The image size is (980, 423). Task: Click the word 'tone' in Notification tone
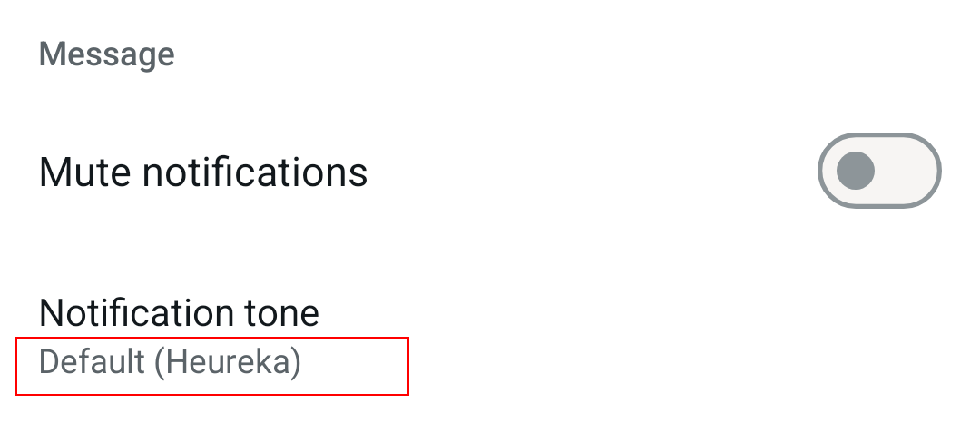tap(282, 314)
